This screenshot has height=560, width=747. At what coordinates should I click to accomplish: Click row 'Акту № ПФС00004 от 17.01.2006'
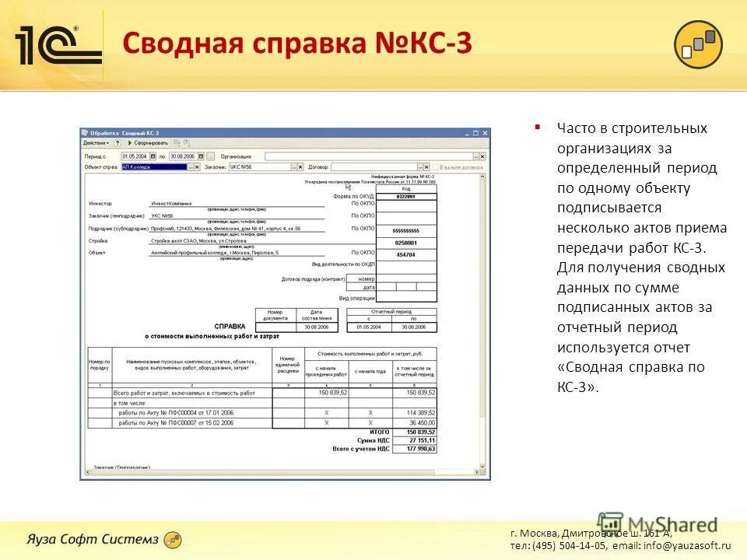[x=176, y=413]
